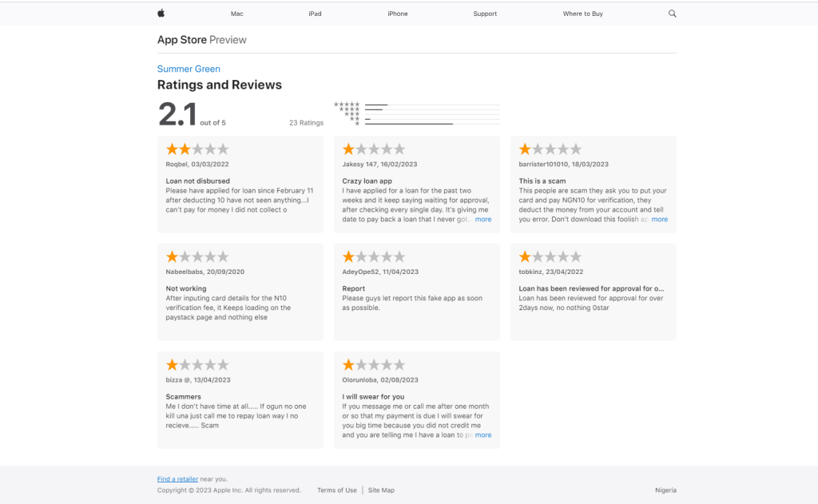Image resolution: width=818 pixels, height=504 pixels.
Task: Click the Apple logo icon
Action: click(161, 14)
